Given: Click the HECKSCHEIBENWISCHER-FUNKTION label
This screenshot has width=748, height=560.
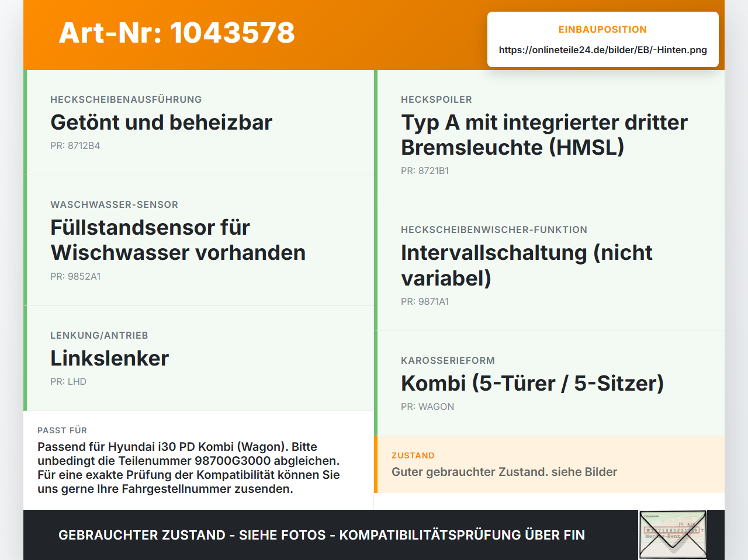Looking at the screenshot, I should point(494,229).
